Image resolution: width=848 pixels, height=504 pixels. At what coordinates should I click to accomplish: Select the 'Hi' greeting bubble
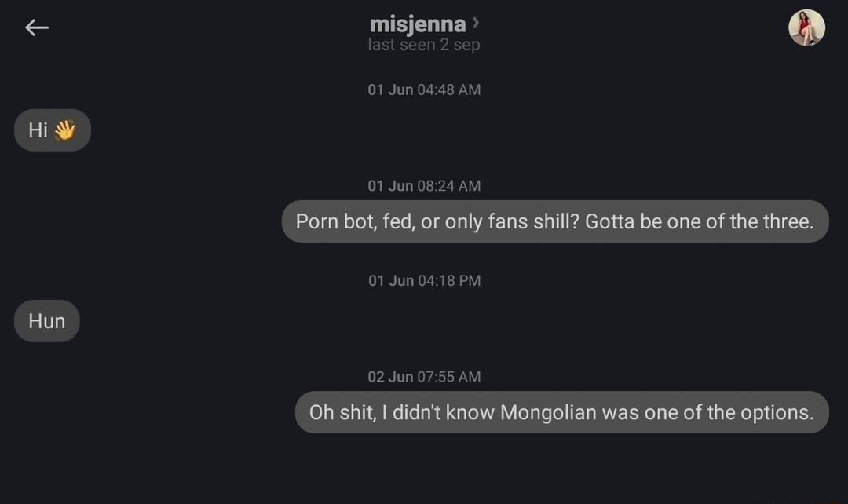tap(52, 130)
